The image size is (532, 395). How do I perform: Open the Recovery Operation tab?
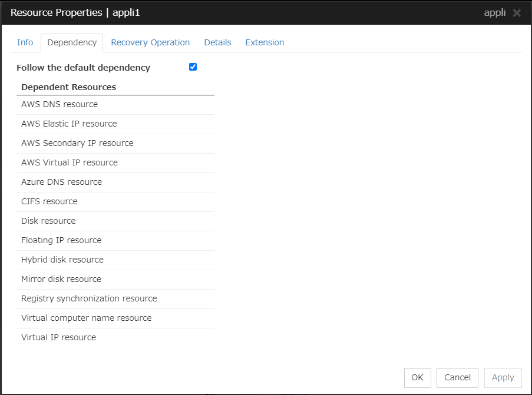tap(150, 42)
